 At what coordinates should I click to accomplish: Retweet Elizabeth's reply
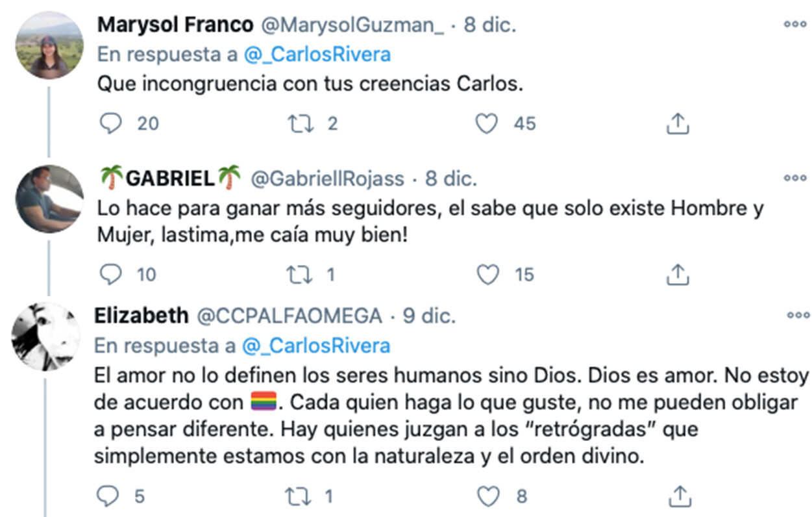click(x=300, y=495)
